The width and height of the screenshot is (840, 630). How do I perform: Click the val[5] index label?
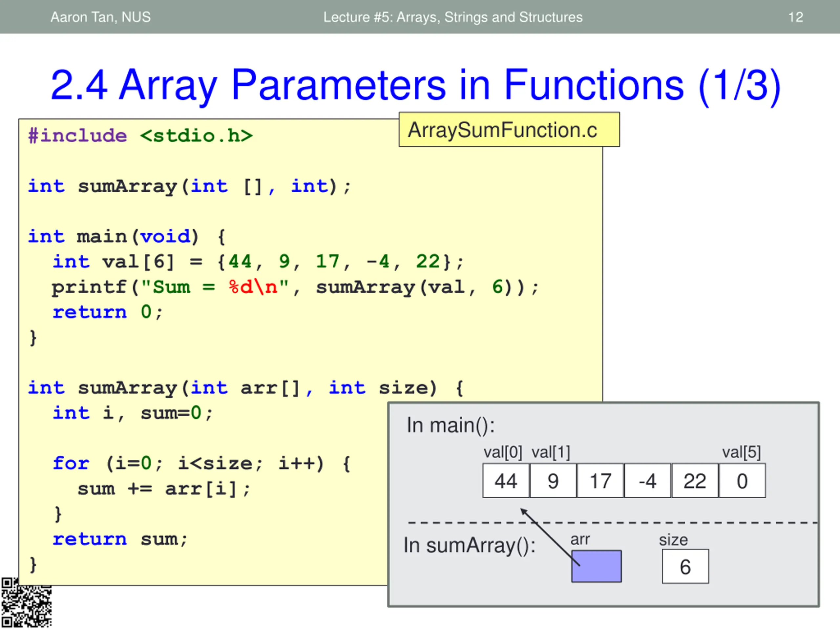[x=741, y=452]
